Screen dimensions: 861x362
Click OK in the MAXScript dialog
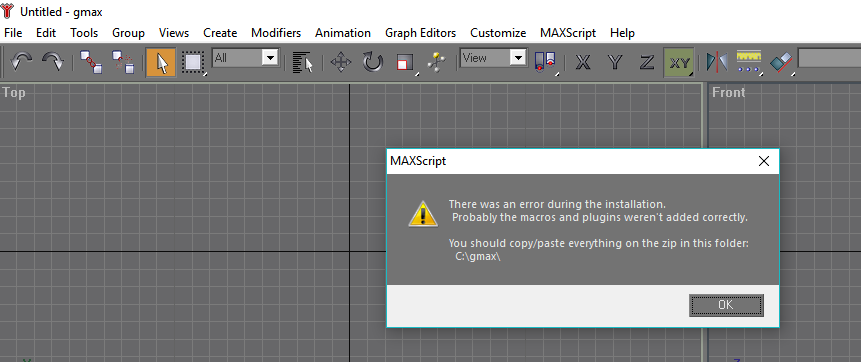point(726,305)
